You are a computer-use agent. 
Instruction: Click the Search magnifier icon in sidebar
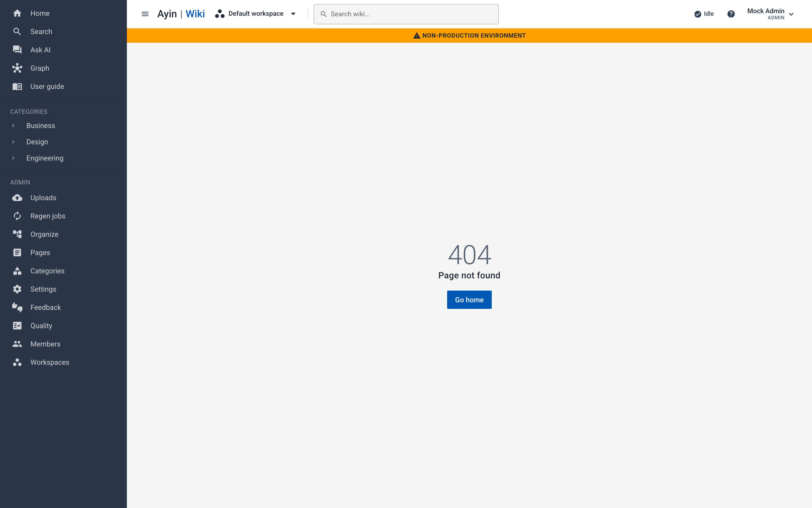(x=17, y=31)
